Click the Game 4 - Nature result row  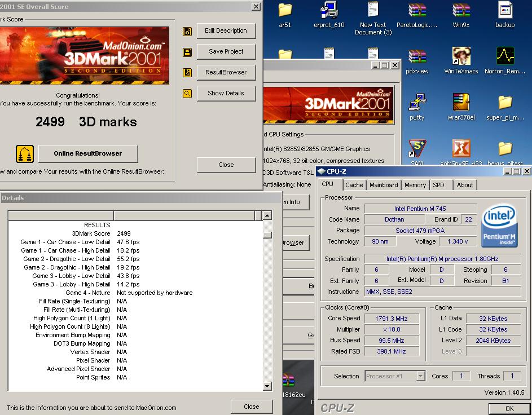coord(135,293)
